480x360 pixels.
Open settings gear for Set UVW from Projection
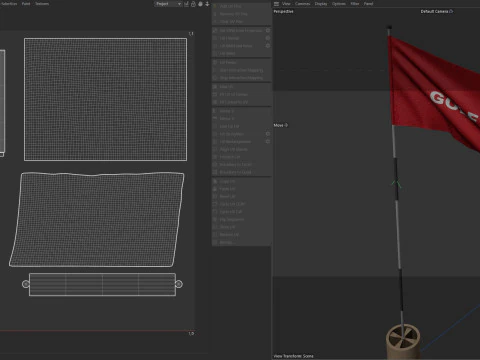click(x=268, y=30)
